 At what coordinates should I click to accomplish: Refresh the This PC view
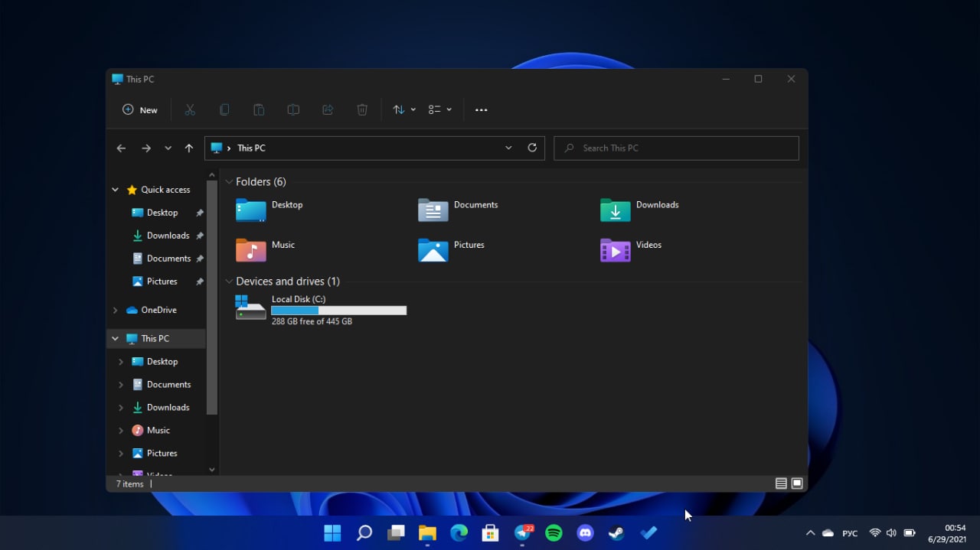[x=532, y=148]
